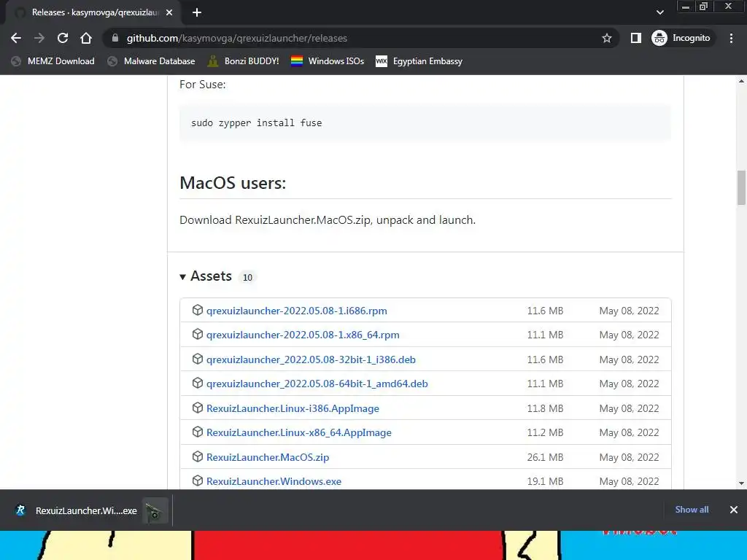This screenshot has width=747, height=560.
Task: Download qrexuizlauncher-2022.05.08-1.i686.rpm
Action: (296, 311)
